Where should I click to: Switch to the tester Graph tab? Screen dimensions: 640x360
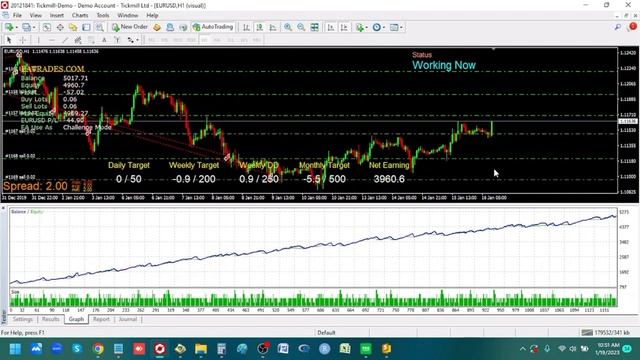[76, 319]
